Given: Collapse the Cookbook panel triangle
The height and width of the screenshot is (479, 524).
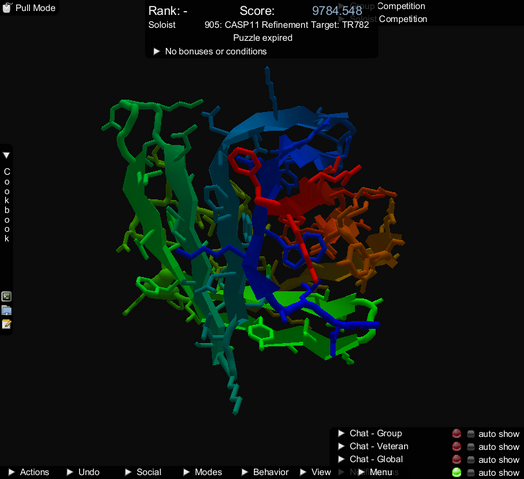Looking at the screenshot, I should click(x=6, y=155).
